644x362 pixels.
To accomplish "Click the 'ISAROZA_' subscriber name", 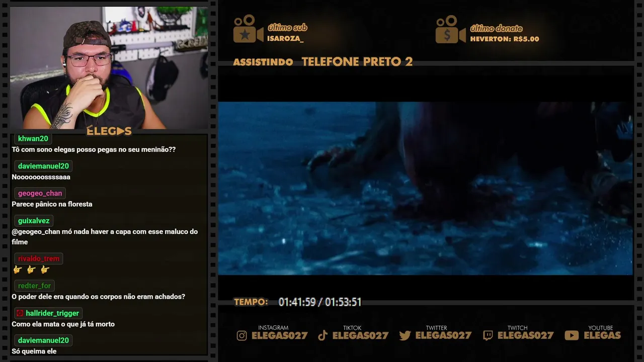I will click(x=285, y=39).
